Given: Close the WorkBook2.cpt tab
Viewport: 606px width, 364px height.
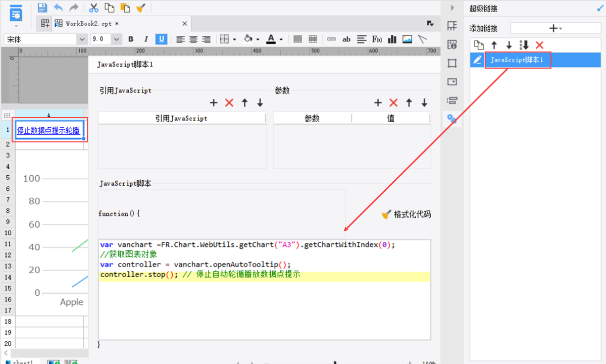Looking at the screenshot, I should click(185, 24).
